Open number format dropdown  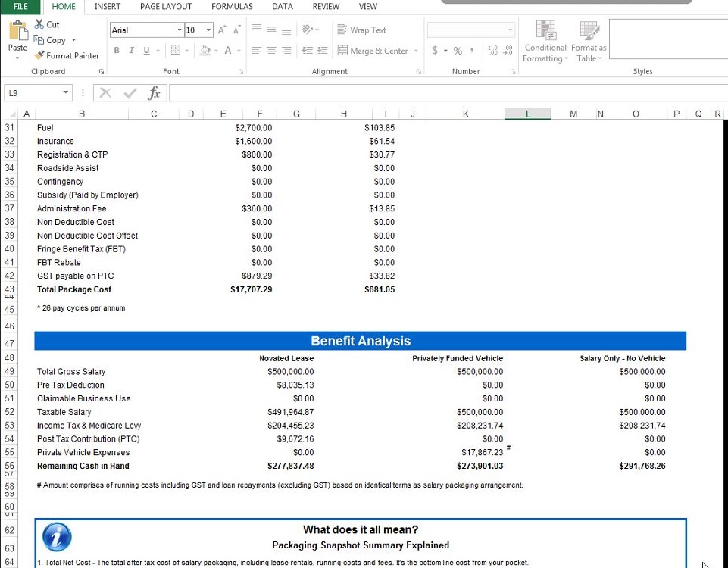click(x=511, y=30)
